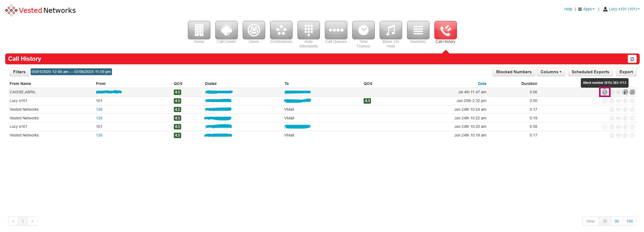
Task: Switch to the Home tab
Action: coord(199,30)
